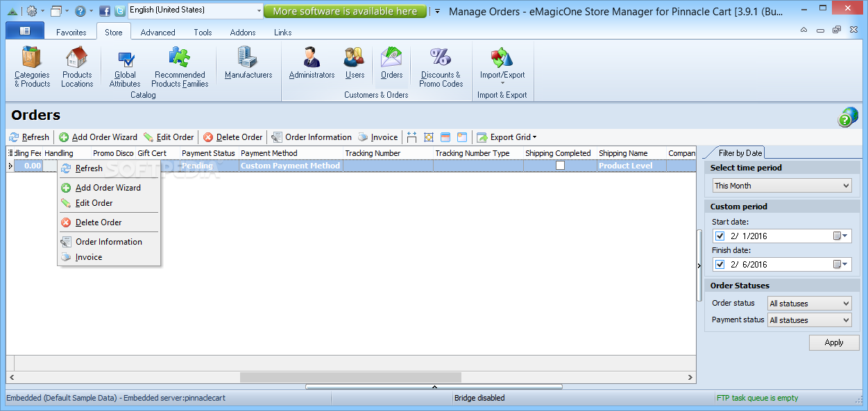Sort by Payment Method column header
The image size is (868, 411).
tap(291, 153)
